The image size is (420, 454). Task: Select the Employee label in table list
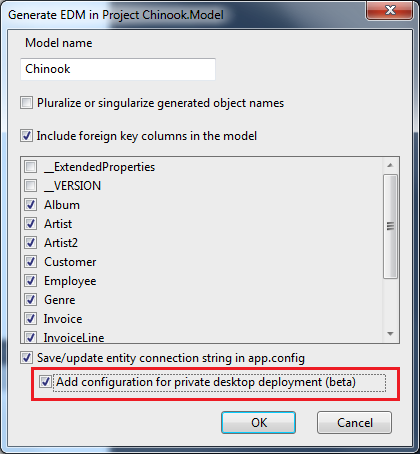tap(70, 281)
